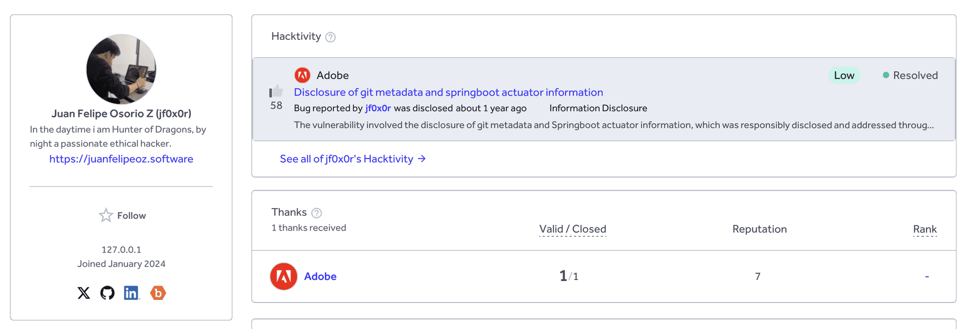Open the git metadata disclosure report
Image resolution: width=980 pixels, height=329 pixels.
pyautogui.click(x=448, y=92)
